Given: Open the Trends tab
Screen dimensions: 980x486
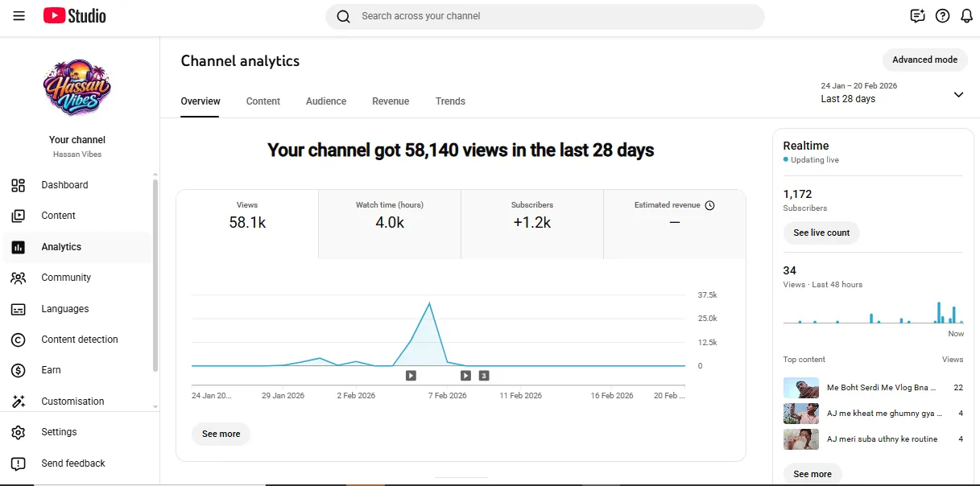Looking at the screenshot, I should click(450, 101).
